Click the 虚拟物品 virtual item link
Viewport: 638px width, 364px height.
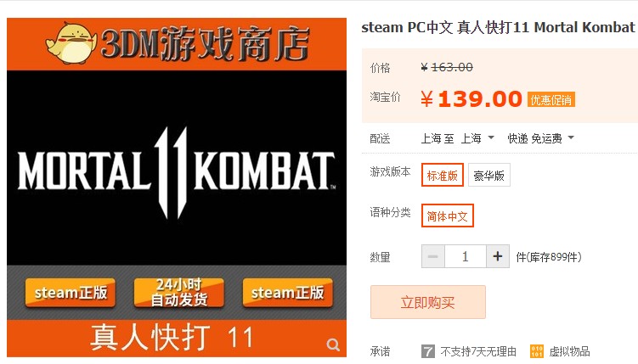click(x=570, y=351)
